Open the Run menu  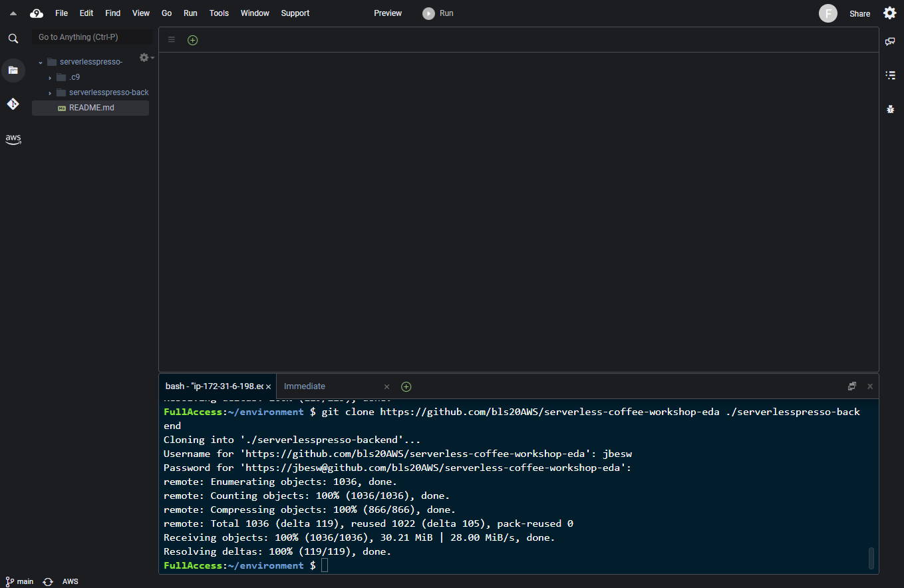(x=190, y=13)
